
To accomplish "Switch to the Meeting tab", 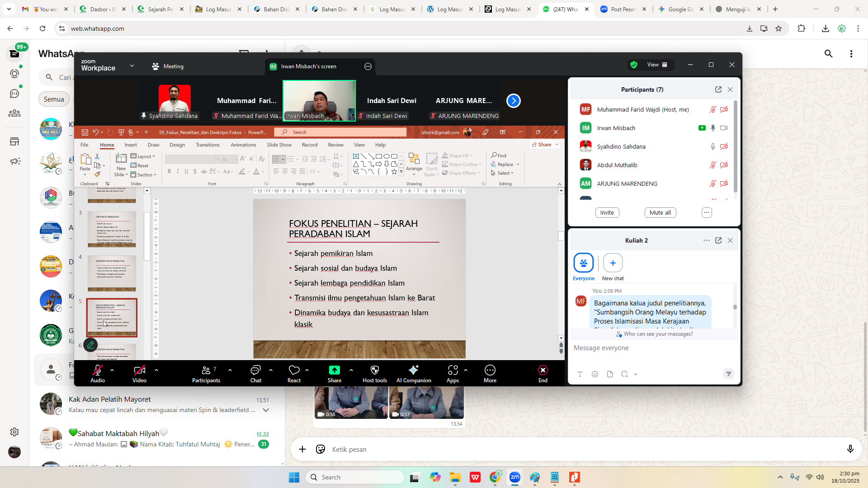I will [168, 66].
